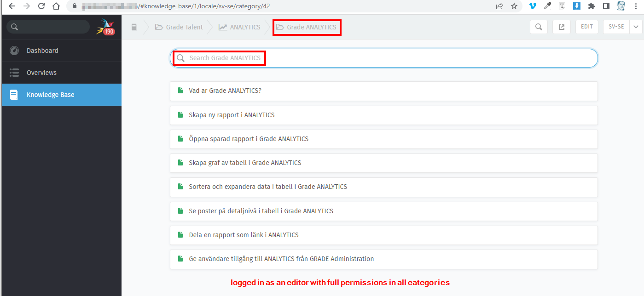Activate the color picker eyedropper extension
The height and width of the screenshot is (296, 644).
(x=547, y=6)
